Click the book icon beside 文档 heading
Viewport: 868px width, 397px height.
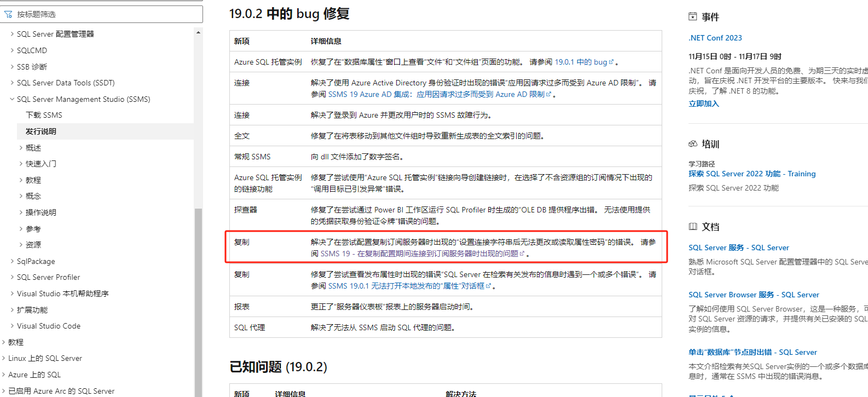(693, 227)
